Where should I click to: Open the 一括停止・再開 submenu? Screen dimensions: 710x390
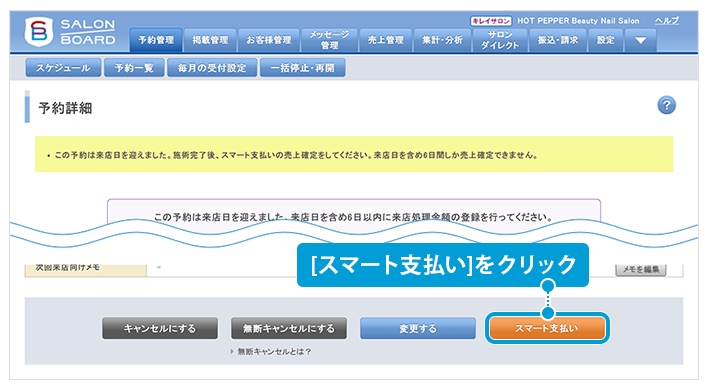(302, 68)
